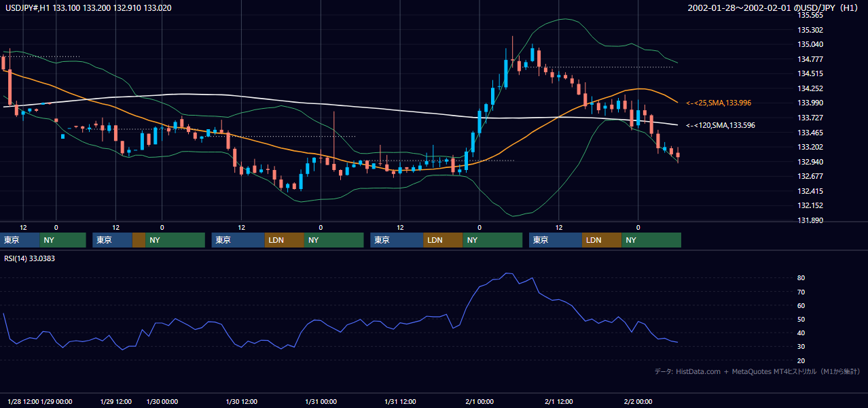Click the LDN session block for 1/30
Viewport: 868px width, 408px height.
[284, 240]
